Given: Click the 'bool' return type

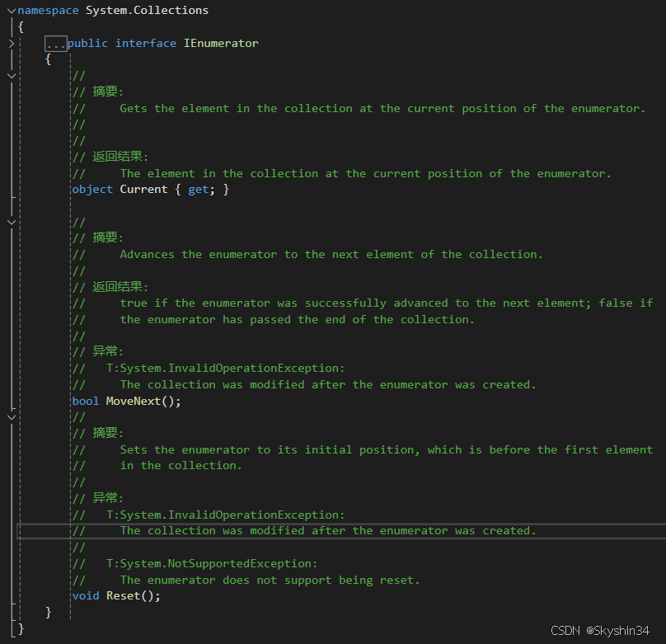Looking at the screenshot, I should point(86,401).
